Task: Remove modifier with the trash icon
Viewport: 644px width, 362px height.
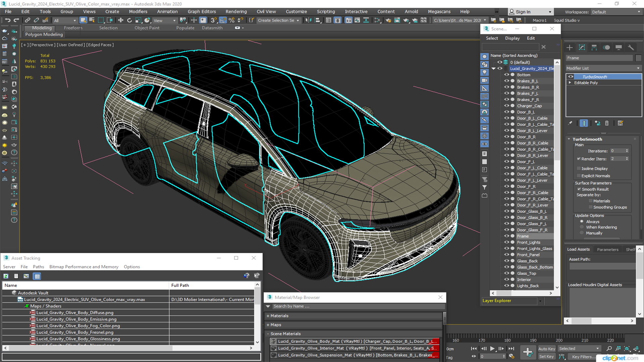Action: pos(607,123)
